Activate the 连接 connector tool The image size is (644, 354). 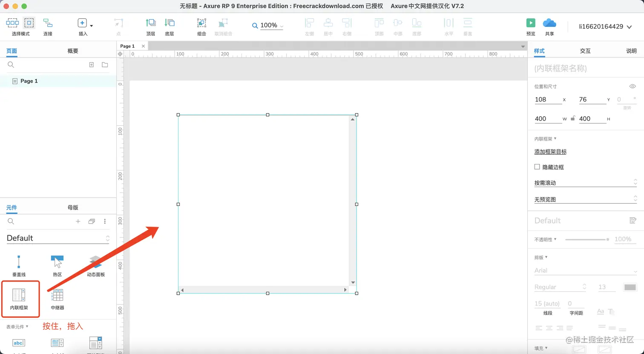click(48, 23)
